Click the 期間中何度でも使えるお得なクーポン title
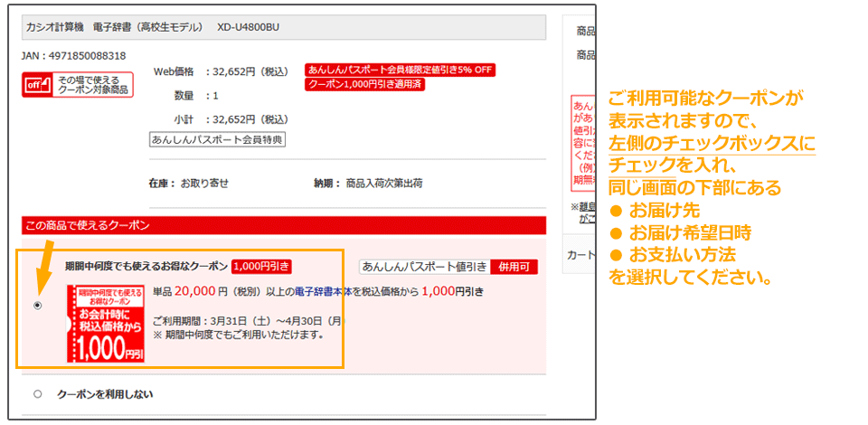Screen dimensions: 868x425 tap(146, 266)
